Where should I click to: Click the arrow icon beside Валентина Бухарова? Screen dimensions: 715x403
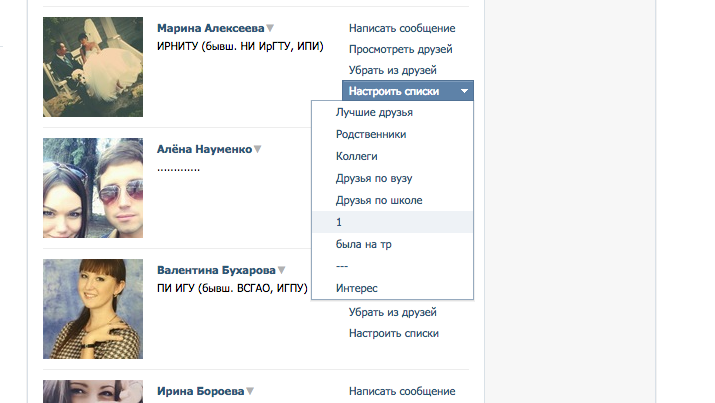click(281, 270)
